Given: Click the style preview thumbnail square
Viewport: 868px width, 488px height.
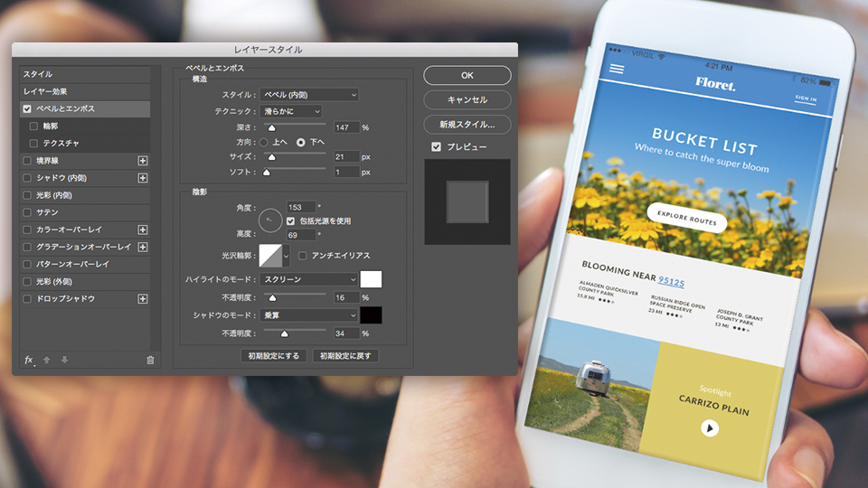Looking at the screenshot, I should pos(467,202).
